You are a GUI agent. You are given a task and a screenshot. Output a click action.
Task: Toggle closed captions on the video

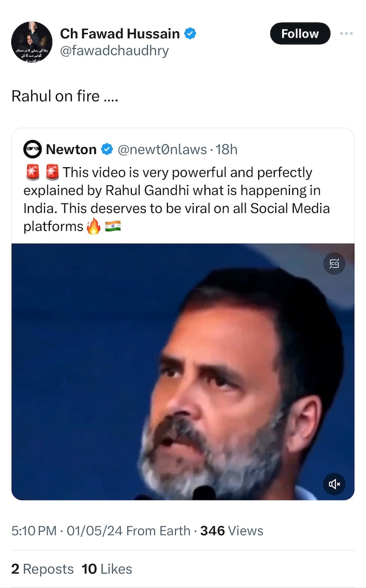tap(334, 264)
